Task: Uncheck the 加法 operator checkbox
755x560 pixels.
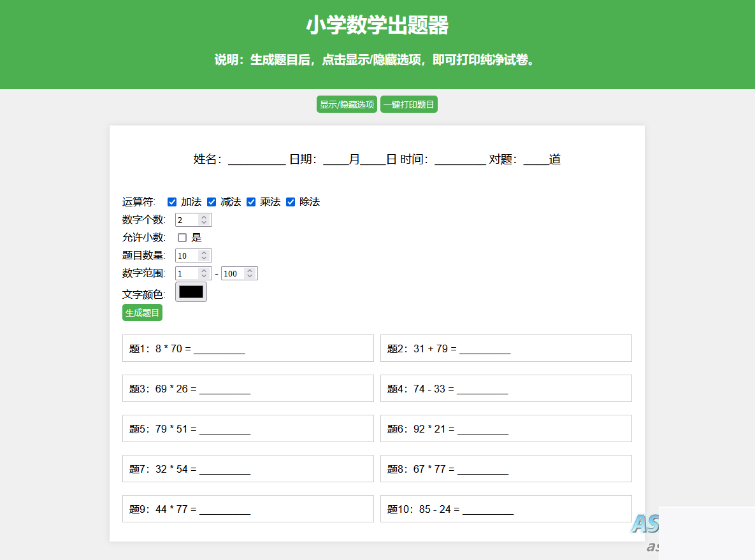Action: pos(172,201)
